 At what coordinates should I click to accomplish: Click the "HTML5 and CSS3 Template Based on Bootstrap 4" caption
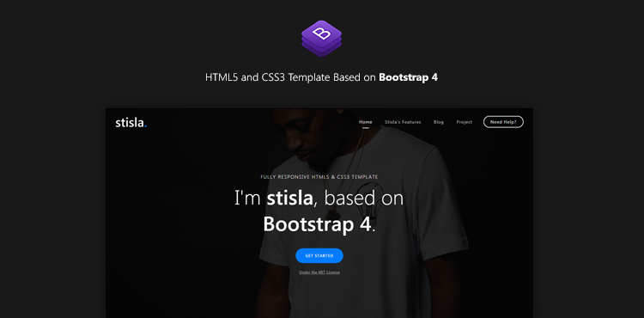(322, 77)
